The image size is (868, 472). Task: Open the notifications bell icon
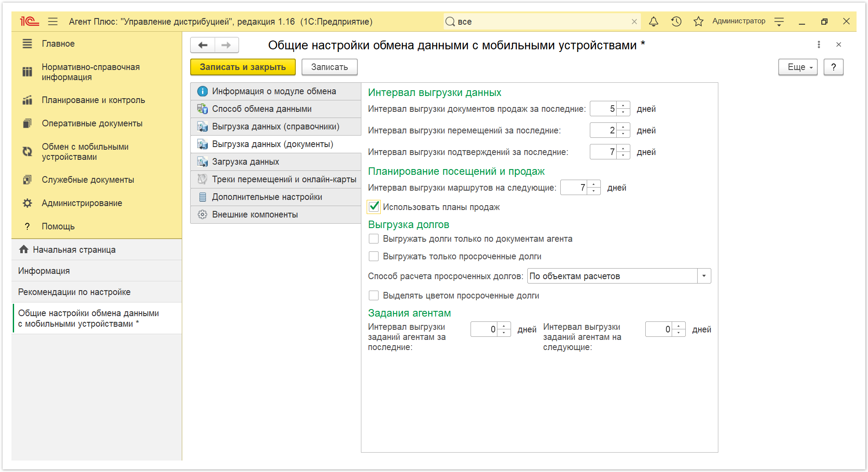click(654, 21)
